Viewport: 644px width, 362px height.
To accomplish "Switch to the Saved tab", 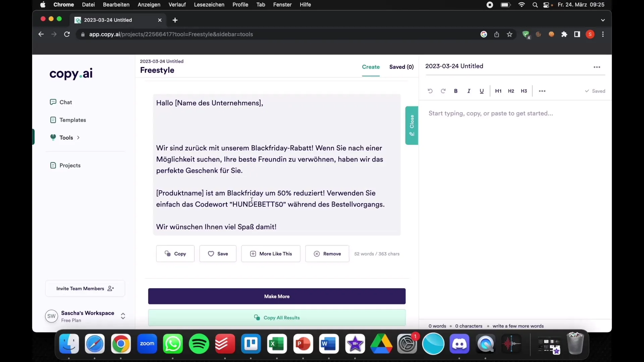I will click(x=401, y=67).
